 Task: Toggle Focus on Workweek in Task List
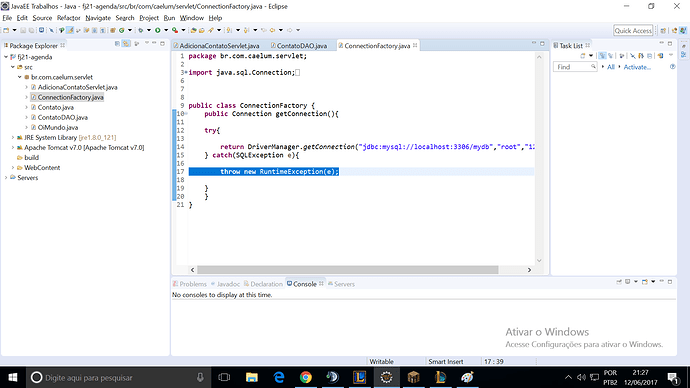pyautogui.click(x=622, y=56)
